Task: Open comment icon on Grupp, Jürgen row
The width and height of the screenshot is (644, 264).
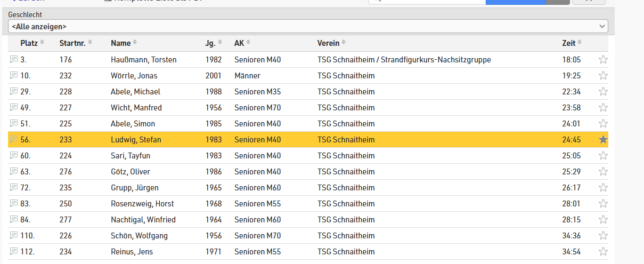Action: (14, 188)
